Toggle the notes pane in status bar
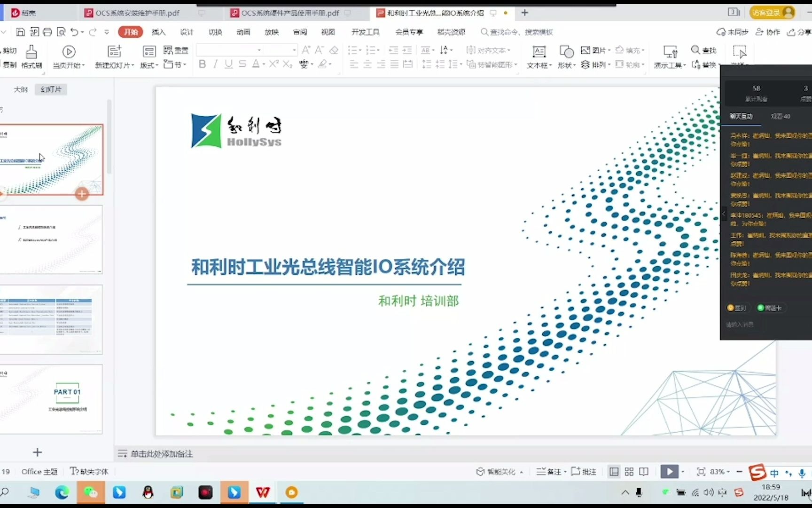This screenshot has width=812, height=508. [x=551, y=471]
